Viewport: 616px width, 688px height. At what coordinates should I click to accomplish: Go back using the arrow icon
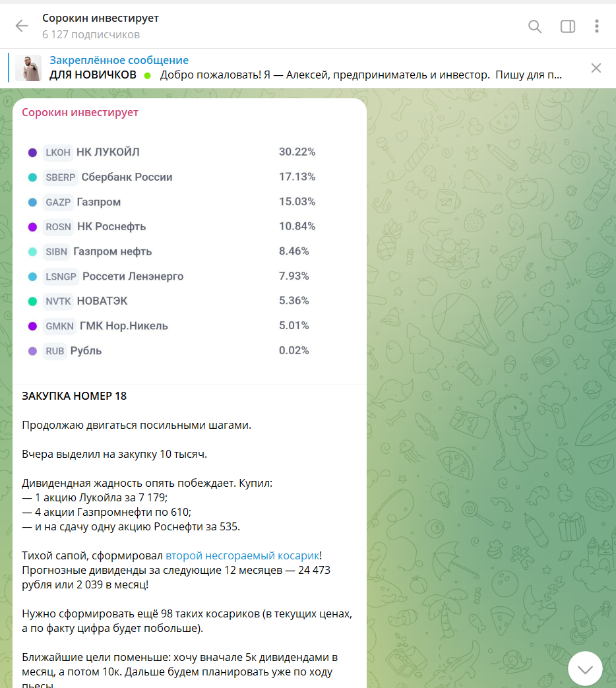pyautogui.click(x=22, y=26)
